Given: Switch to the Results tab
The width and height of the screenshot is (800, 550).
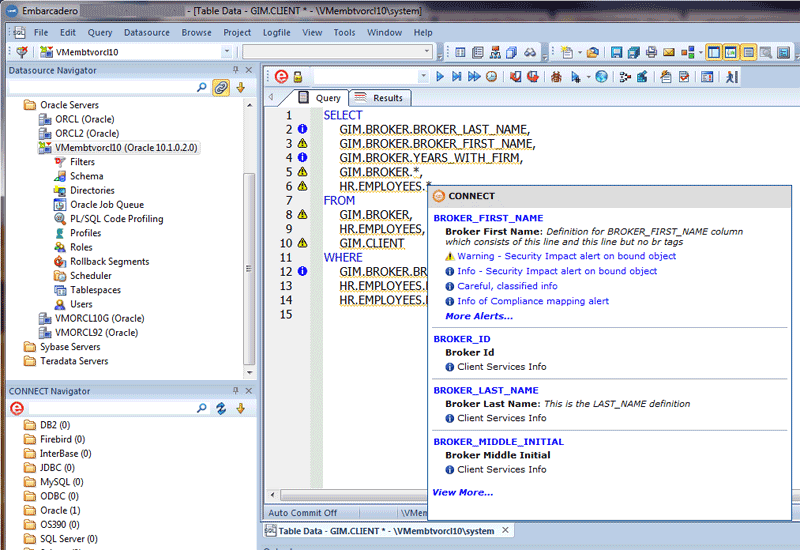Looking at the screenshot, I should 380,97.
